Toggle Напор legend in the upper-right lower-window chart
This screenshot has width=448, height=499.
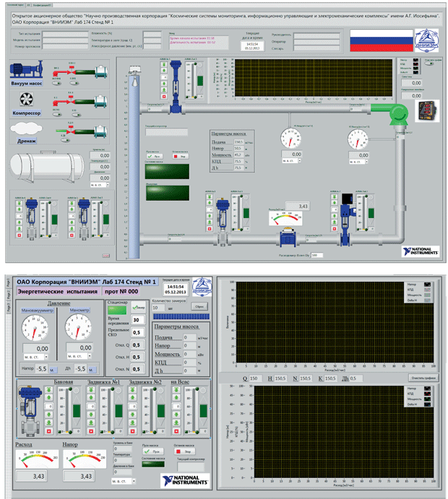coord(427,285)
